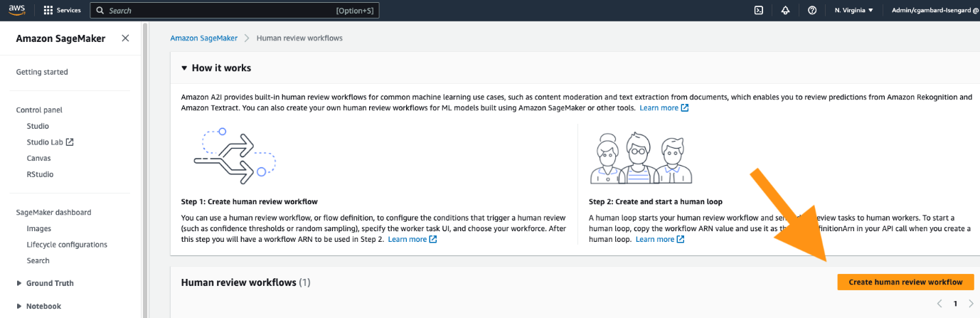Open Images under SageMaker dashboard
The image size is (980, 318).
(x=38, y=228)
